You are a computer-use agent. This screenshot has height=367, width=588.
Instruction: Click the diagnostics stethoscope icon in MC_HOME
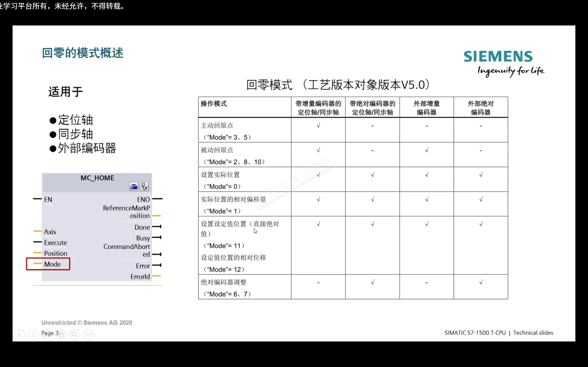click(x=144, y=186)
